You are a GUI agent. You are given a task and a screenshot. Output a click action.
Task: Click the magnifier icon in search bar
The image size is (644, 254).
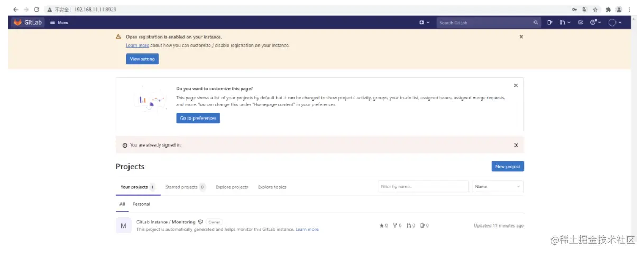(536, 22)
